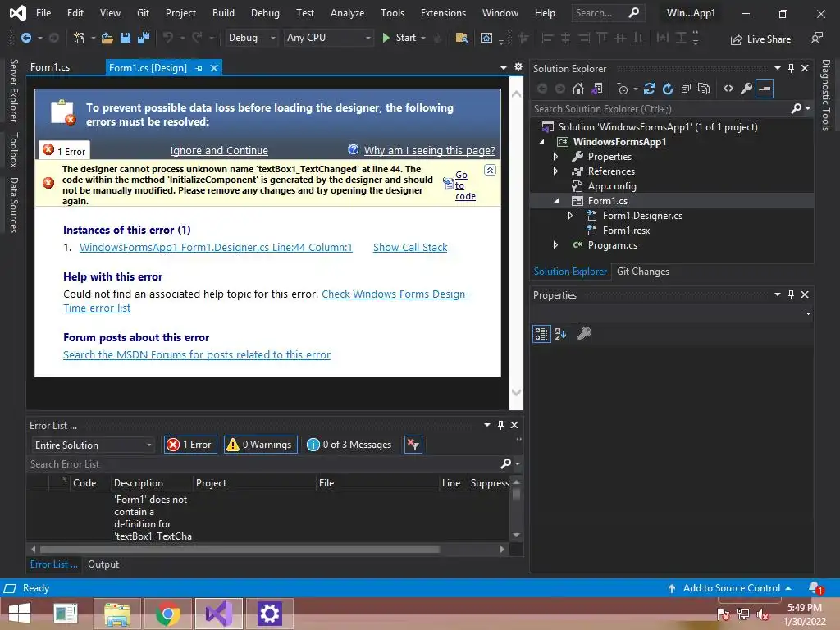Expand the Form1.Designer.cs node
The image size is (840, 630).
point(571,216)
